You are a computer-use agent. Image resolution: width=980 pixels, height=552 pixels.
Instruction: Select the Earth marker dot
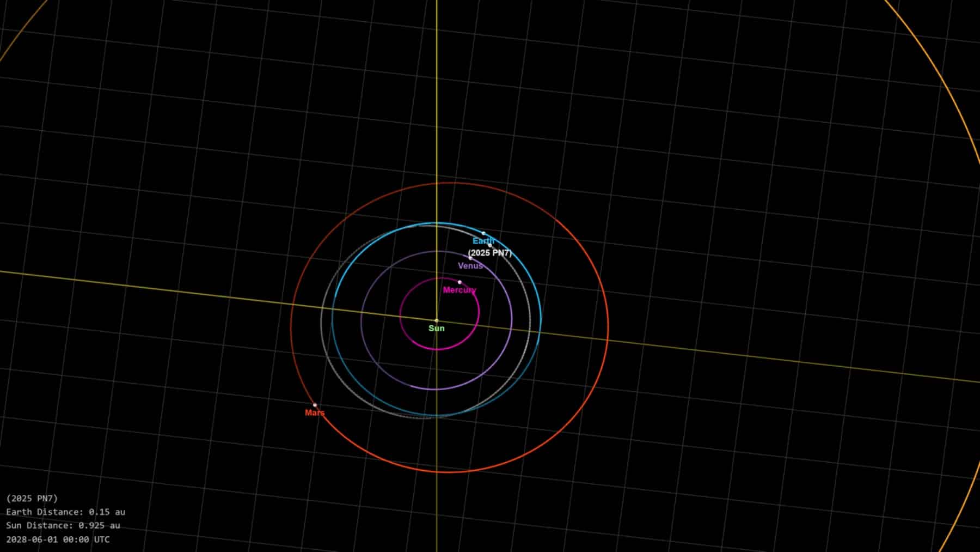coord(483,233)
